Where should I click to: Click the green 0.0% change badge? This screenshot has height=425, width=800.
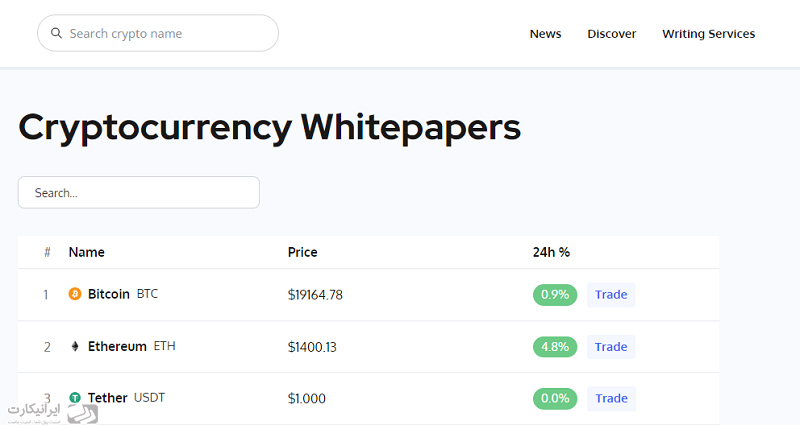point(555,398)
